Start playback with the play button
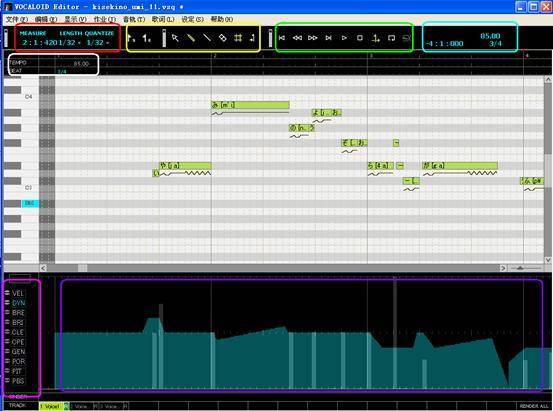 coord(345,38)
